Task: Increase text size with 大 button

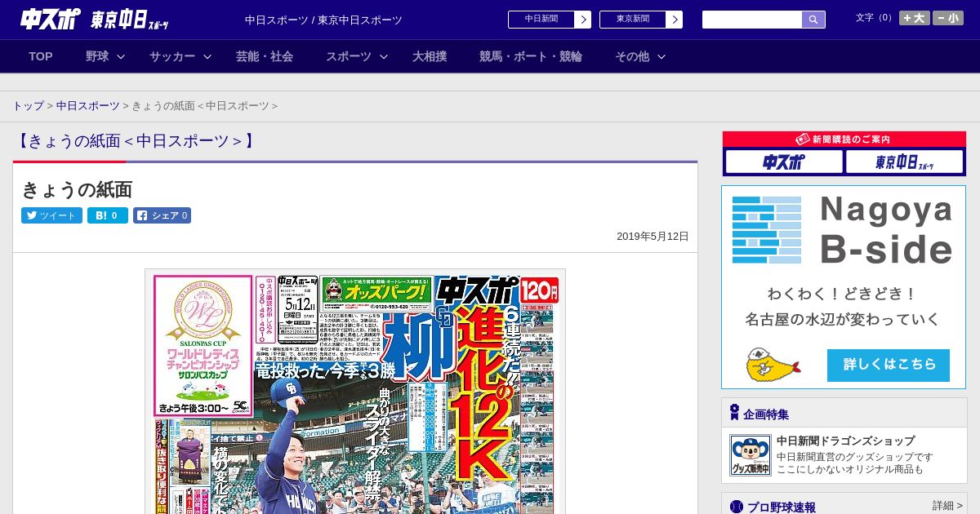Action: click(x=914, y=18)
